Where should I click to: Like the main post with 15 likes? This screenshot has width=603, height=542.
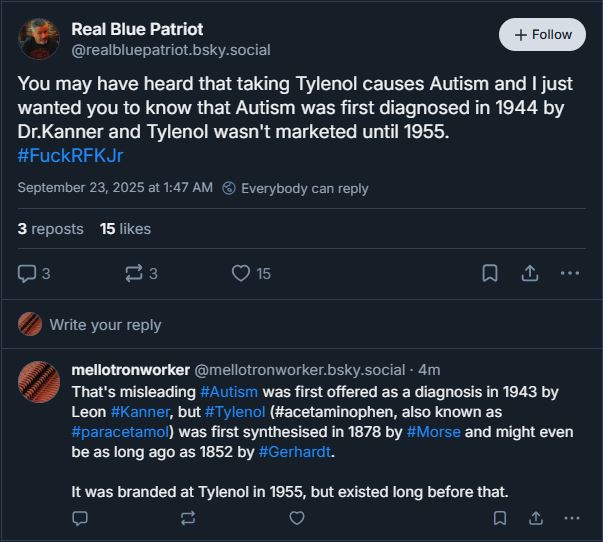(x=241, y=273)
